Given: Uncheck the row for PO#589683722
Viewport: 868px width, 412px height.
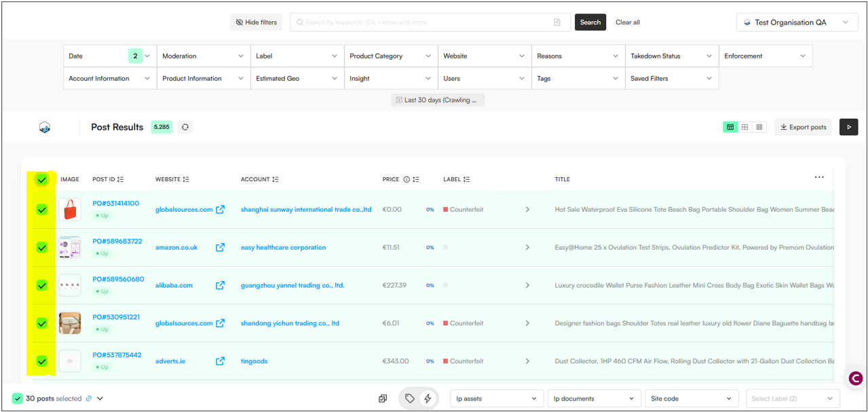Looking at the screenshot, I should tap(42, 248).
